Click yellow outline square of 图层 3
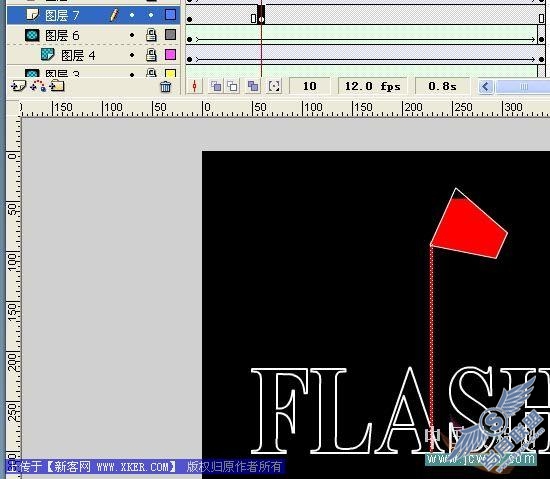 [170, 73]
